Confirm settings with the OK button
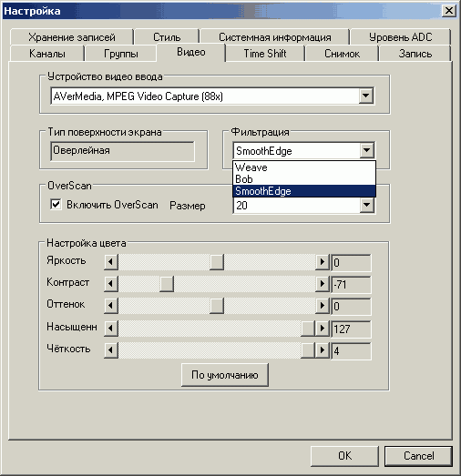 pyautogui.click(x=344, y=456)
